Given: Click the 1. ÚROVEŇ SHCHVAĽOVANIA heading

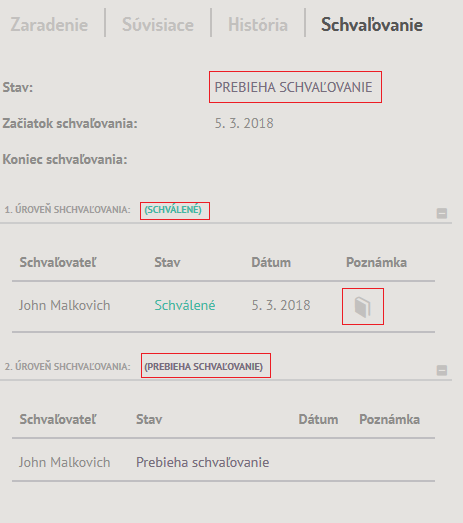Looking at the screenshot, I should pos(67,210).
